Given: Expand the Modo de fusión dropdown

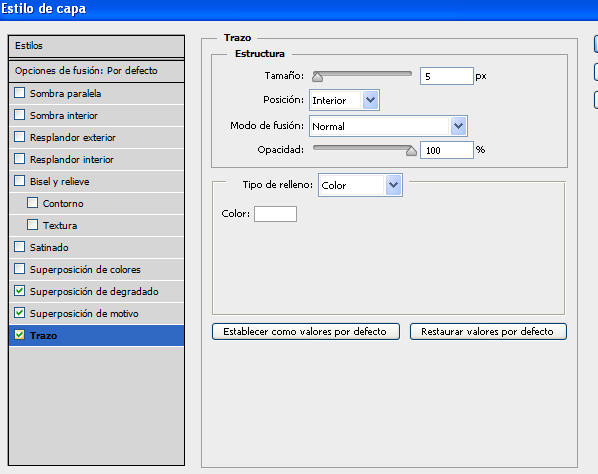Looking at the screenshot, I should tap(388, 126).
